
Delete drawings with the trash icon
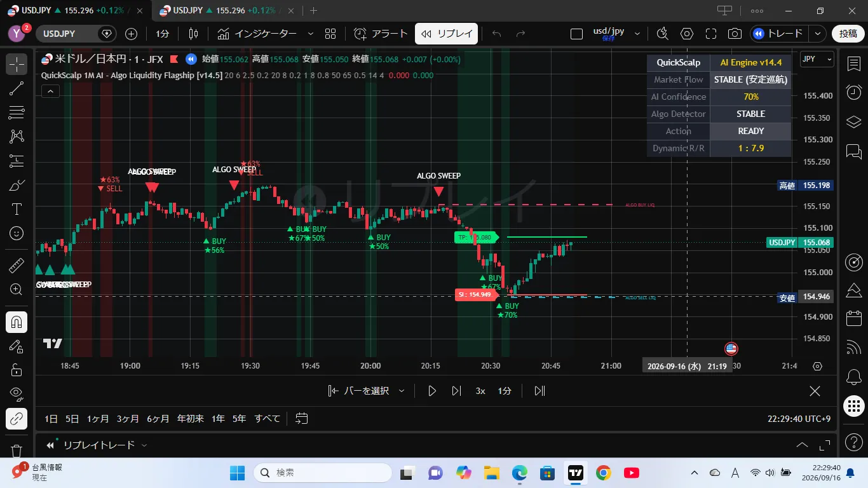click(x=17, y=451)
